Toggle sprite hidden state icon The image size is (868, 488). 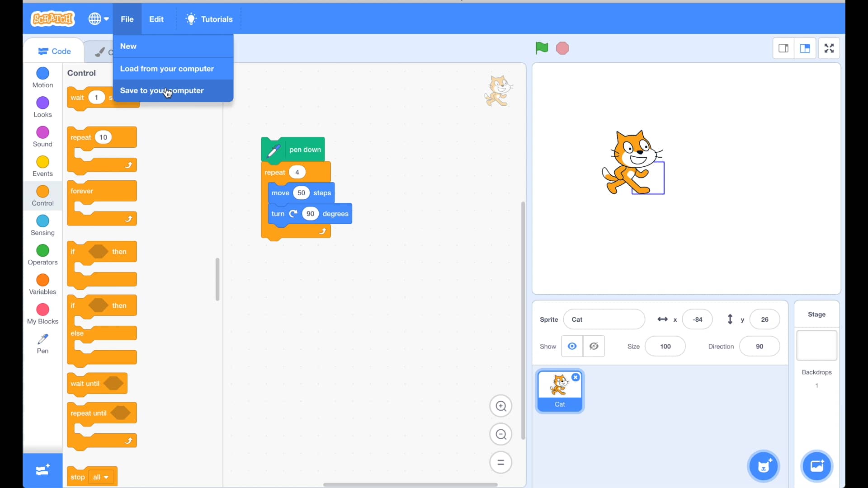pos(593,346)
